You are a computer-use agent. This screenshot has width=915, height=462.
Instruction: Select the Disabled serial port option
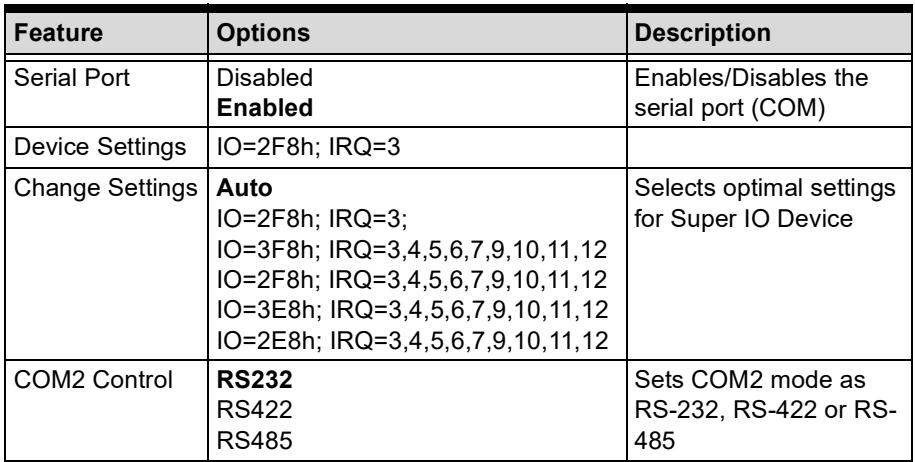click(264, 78)
